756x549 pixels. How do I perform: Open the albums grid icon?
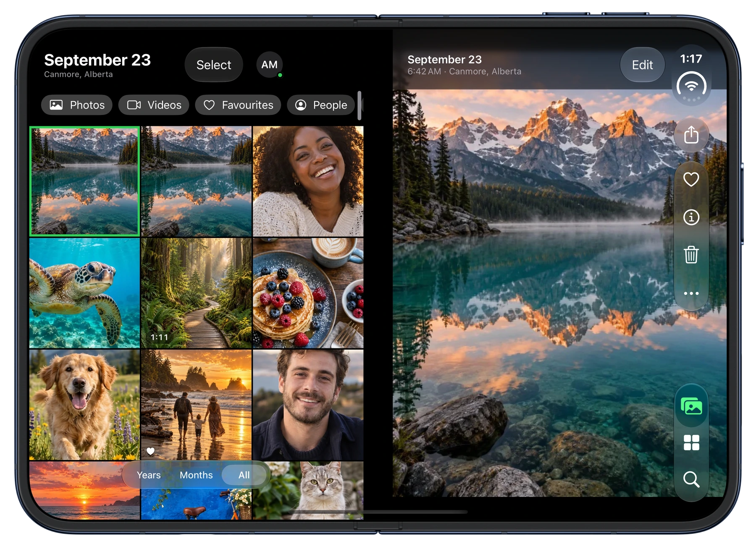coord(691,442)
